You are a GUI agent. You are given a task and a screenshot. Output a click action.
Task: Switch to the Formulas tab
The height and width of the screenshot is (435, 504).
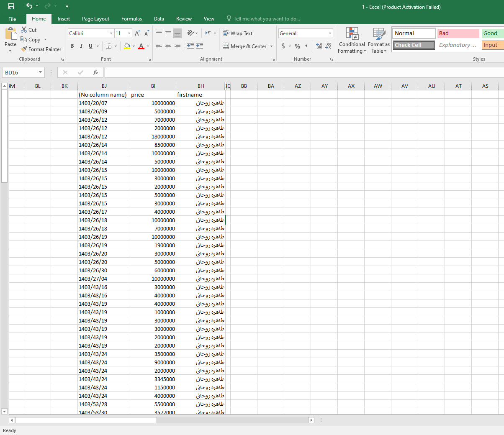[131, 19]
